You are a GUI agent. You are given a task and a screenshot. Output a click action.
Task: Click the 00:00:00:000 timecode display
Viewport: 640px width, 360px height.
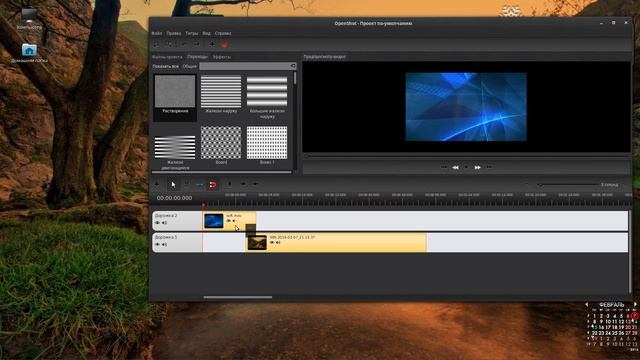coord(174,198)
